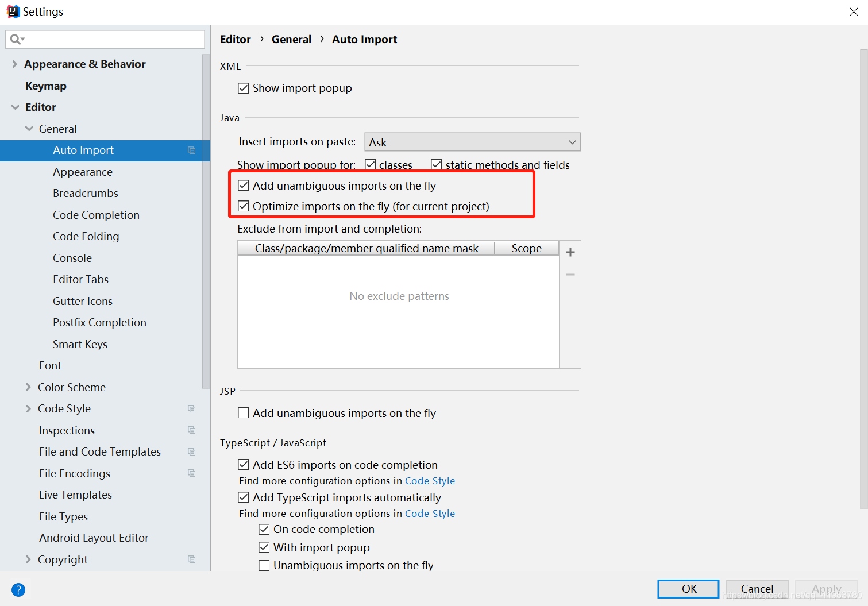Screen dimensions: 868x606
Task: Expand the Copyright node
Action: tap(28, 559)
